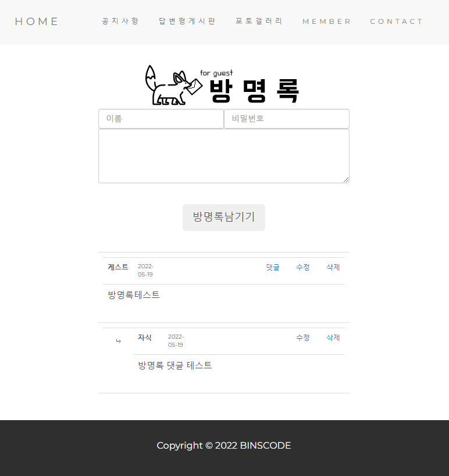Click the Copyright © 2022 BINSCODE footer text
The height and width of the screenshot is (476, 449).
click(x=224, y=445)
